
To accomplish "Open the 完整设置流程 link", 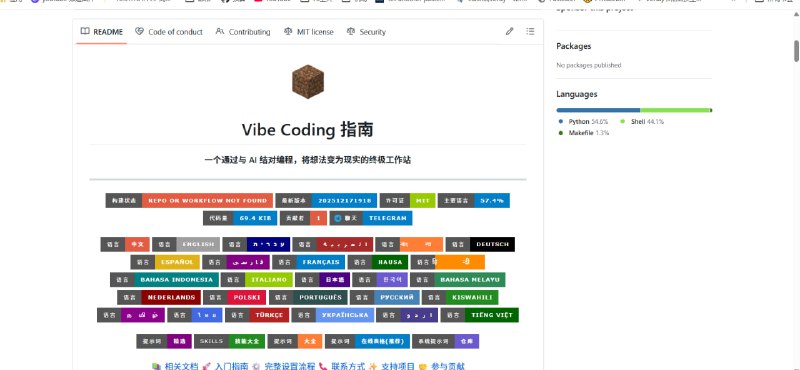I will tap(289, 366).
